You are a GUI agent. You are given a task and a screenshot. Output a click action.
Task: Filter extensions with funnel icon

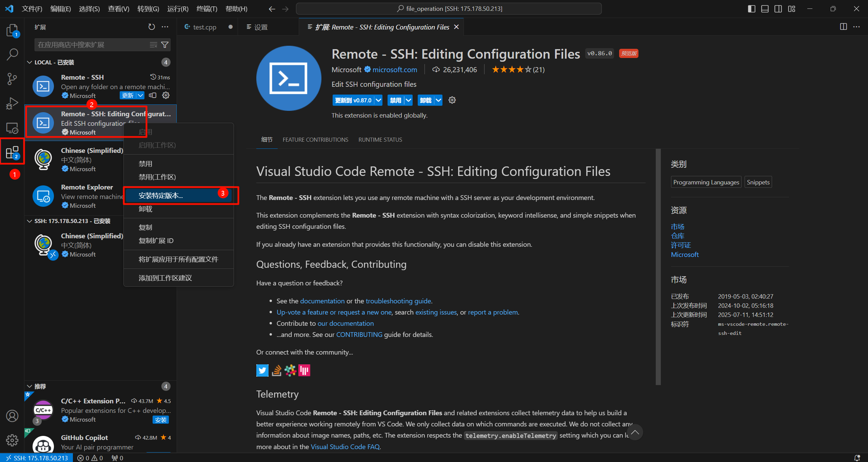[165, 45]
